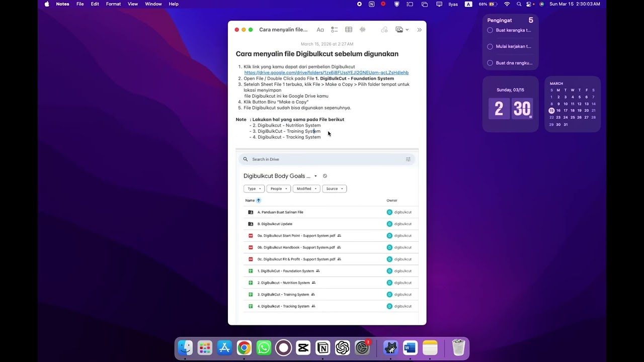Viewport: 644px width, 362px height.
Task: Open System Settings with badge in Dock
Action: click(x=362, y=347)
